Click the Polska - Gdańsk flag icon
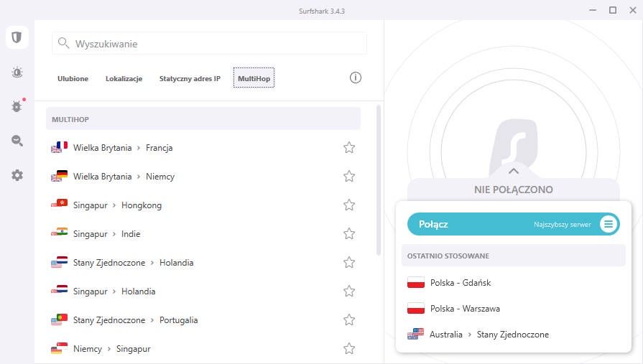Viewport: 643px width, 364px height. [415, 283]
